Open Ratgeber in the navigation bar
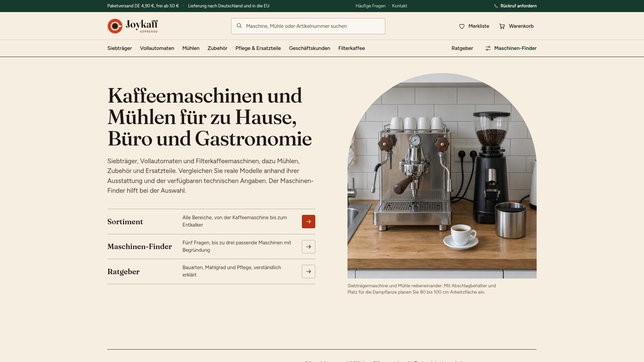 [462, 48]
